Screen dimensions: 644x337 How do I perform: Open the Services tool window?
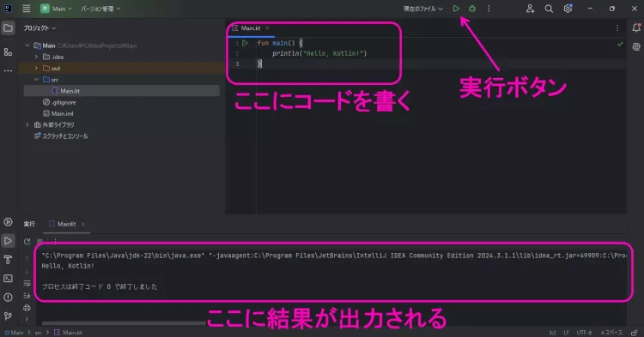pyautogui.click(x=8, y=222)
